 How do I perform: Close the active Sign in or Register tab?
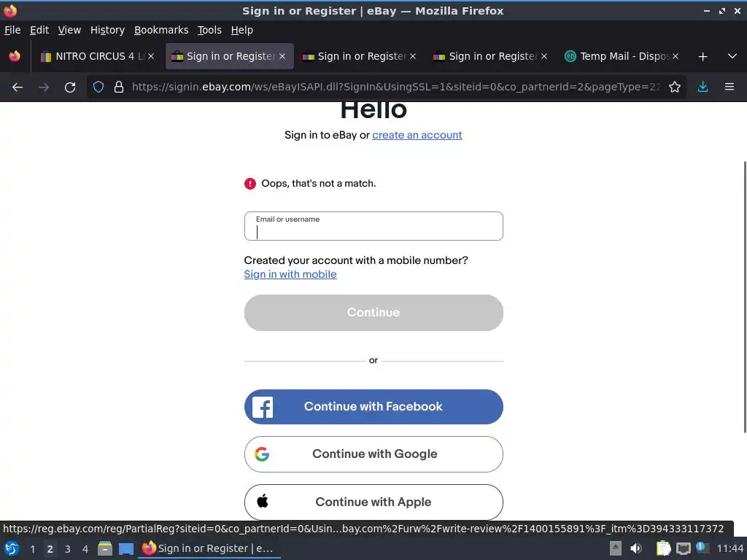282,56
